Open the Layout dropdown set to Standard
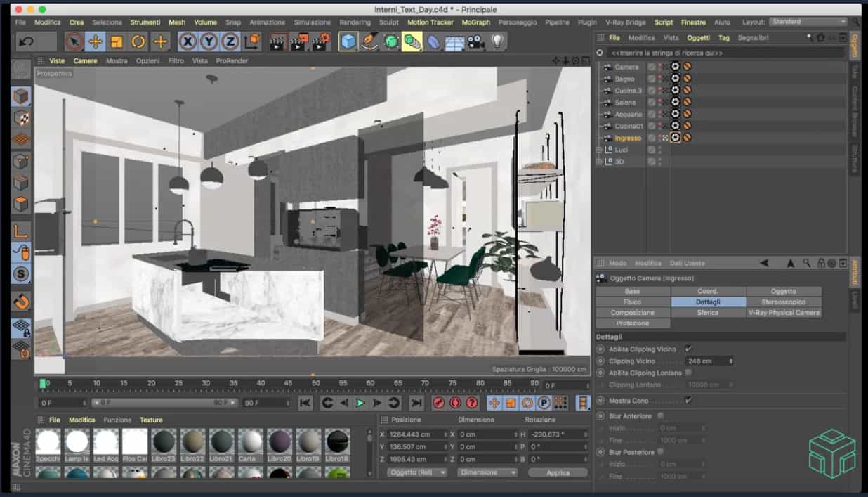 click(808, 22)
